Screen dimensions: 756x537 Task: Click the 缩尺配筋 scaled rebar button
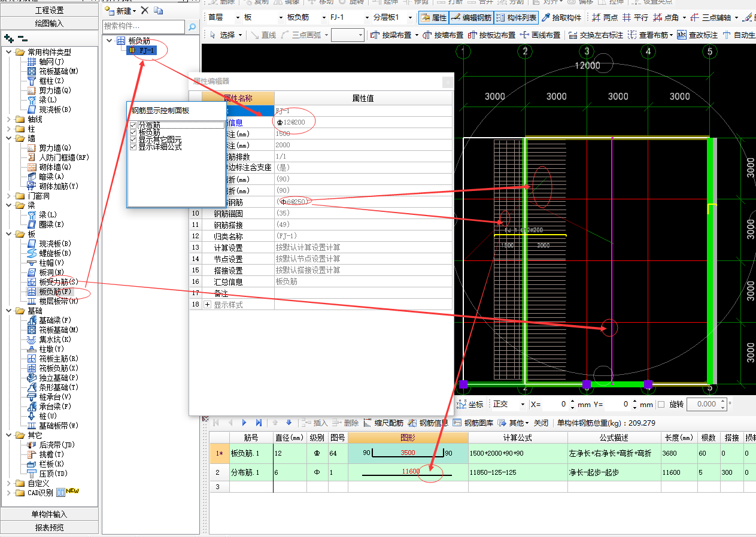pyautogui.click(x=383, y=423)
